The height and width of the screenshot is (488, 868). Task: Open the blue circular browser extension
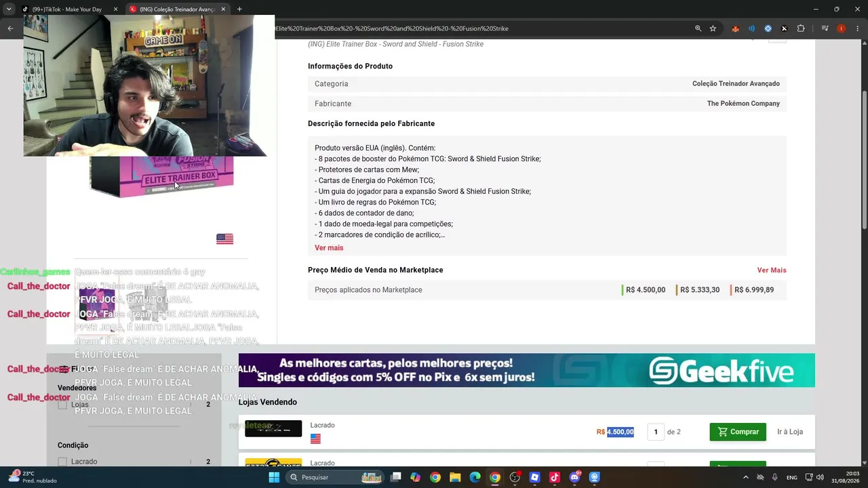(x=768, y=28)
